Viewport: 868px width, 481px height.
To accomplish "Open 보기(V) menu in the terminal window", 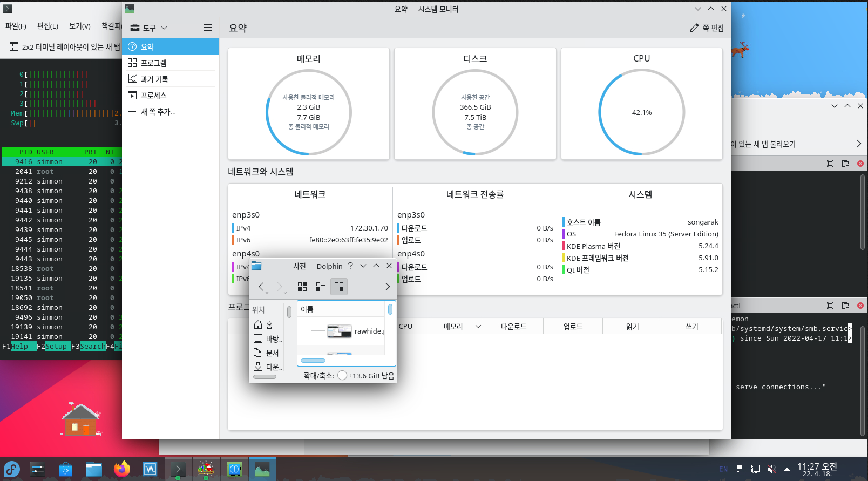I will click(x=80, y=26).
